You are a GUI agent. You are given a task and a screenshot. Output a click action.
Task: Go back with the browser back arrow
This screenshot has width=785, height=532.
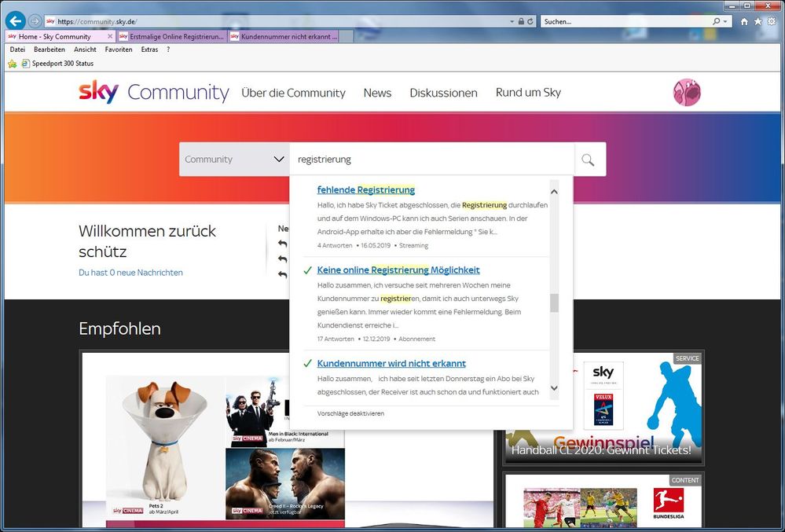(16, 21)
